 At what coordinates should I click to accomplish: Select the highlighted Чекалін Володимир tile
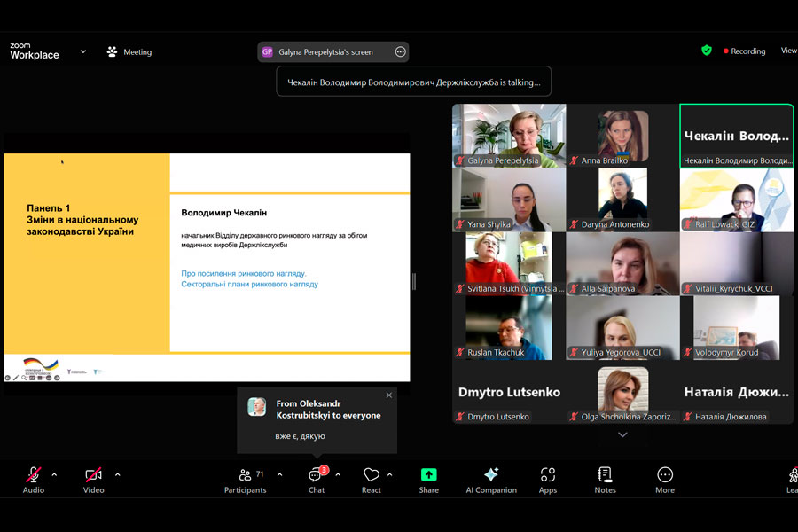coord(737,136)
